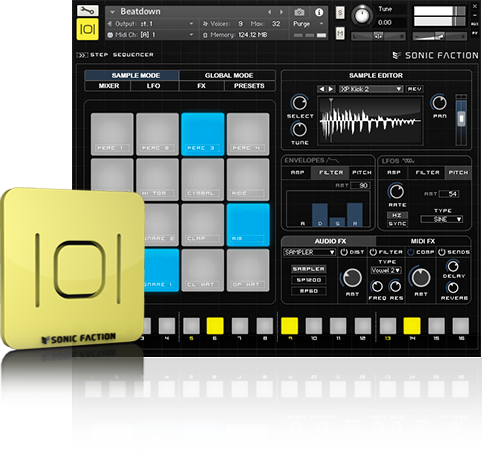Click the filter Freq knob

coord(377,286)
